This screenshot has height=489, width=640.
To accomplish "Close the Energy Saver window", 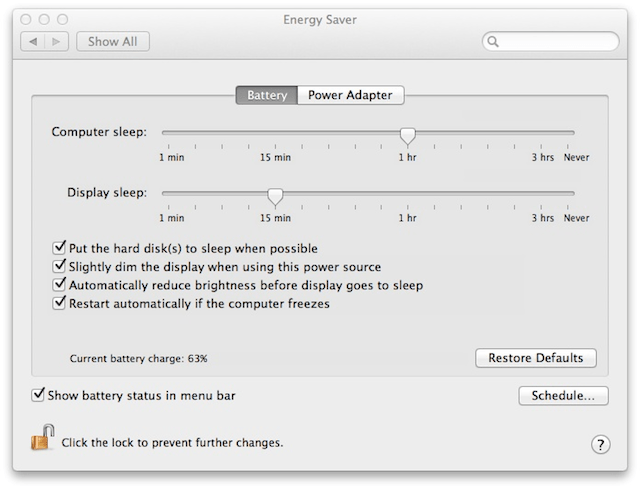I will [x=25, y=19].
